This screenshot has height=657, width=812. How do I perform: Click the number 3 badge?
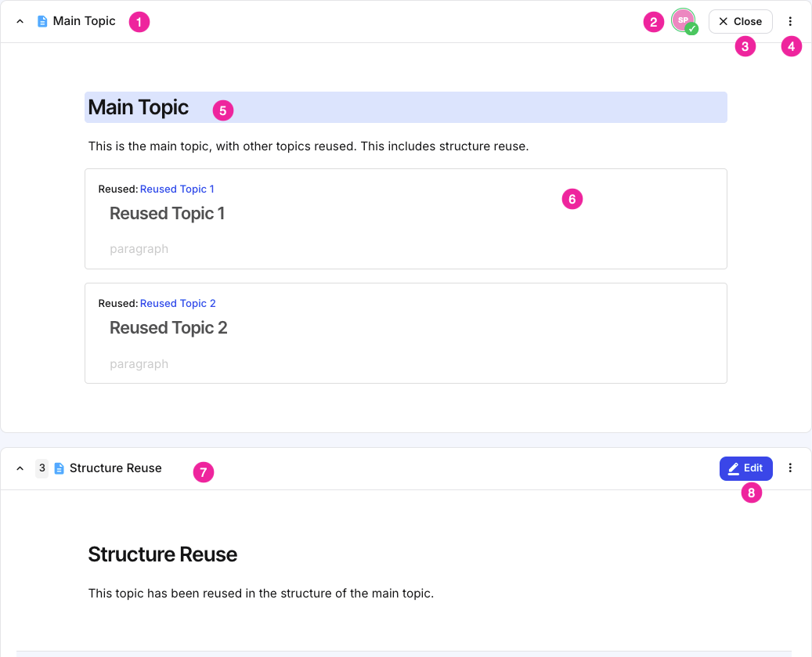coord(42,468)
